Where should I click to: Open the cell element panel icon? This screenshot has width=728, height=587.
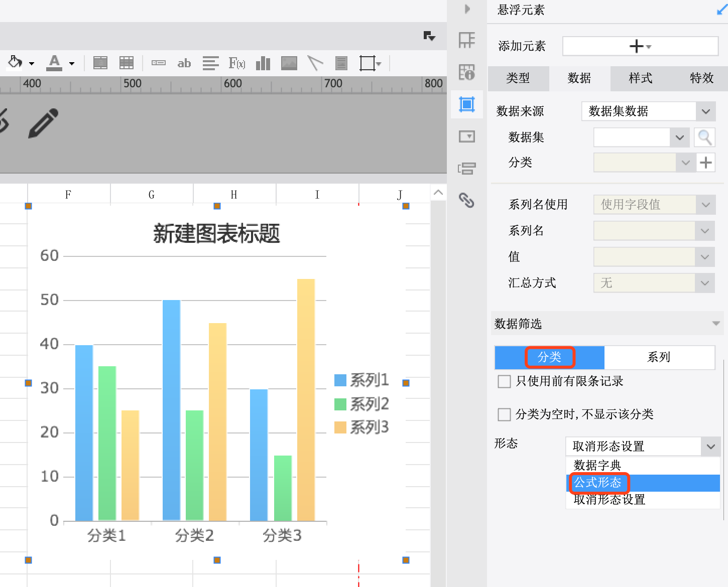pyautogui.click(x=467, y=40)
